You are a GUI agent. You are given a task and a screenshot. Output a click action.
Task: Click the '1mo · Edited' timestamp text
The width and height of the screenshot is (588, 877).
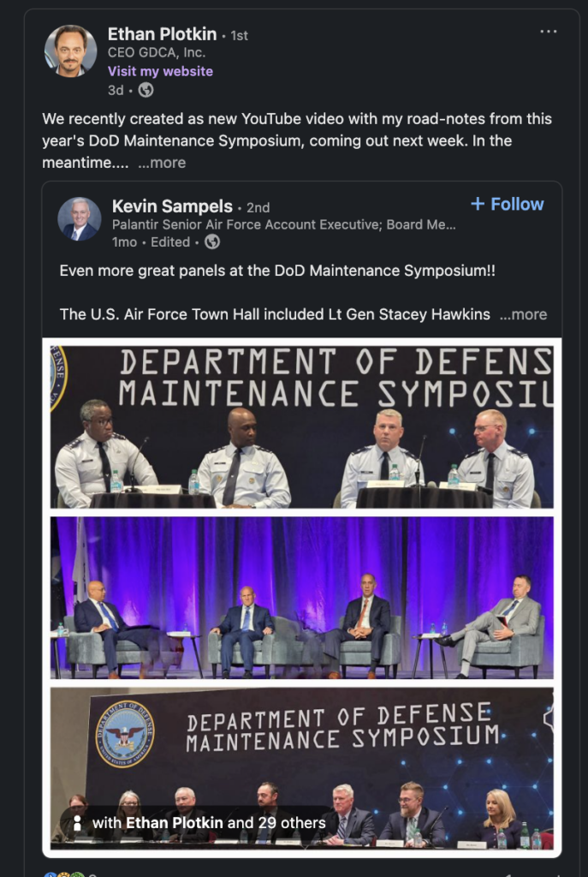tap(151, 242)
